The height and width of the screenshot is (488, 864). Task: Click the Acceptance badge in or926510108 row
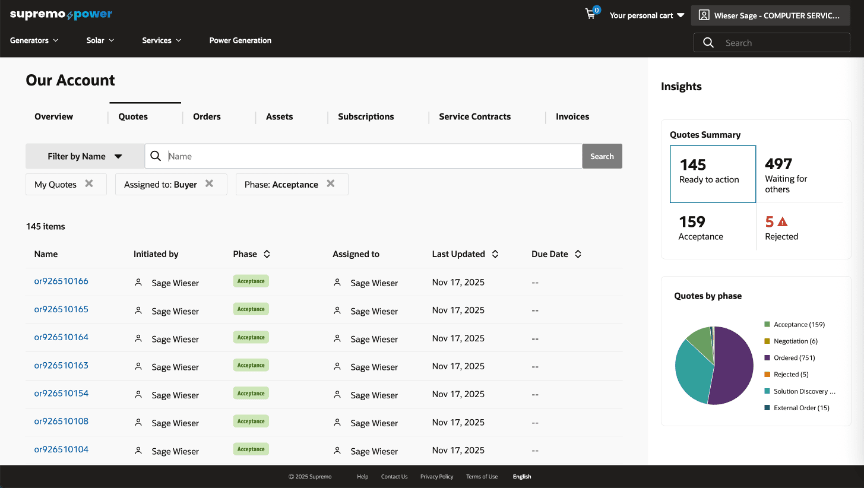coord(251,421)
